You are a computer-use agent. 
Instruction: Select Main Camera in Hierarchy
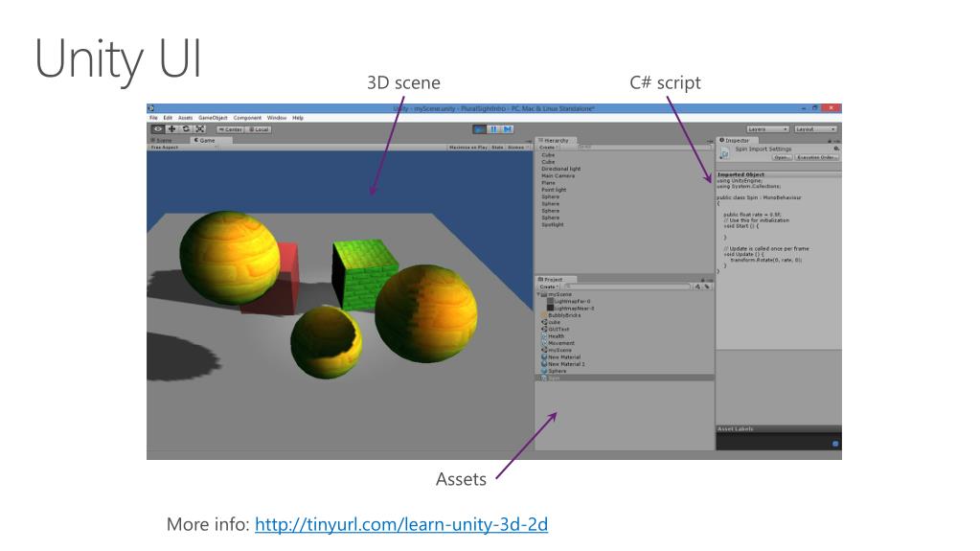558,175
